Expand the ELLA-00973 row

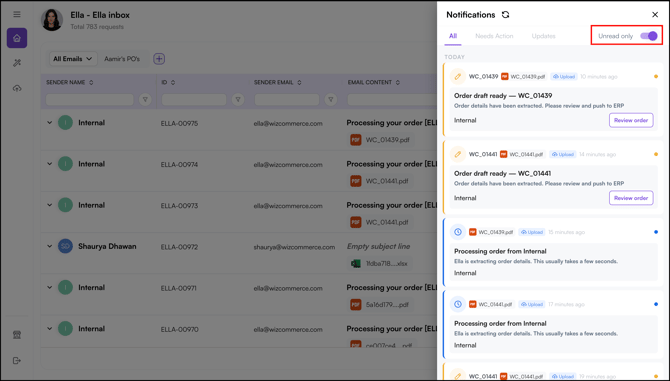click(x=50, y=205)
